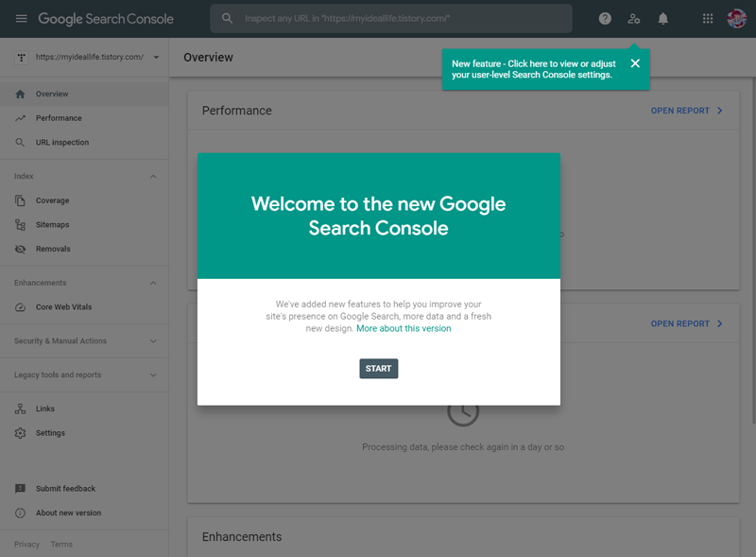Collapse the Enhancements section

click(153, 283)
